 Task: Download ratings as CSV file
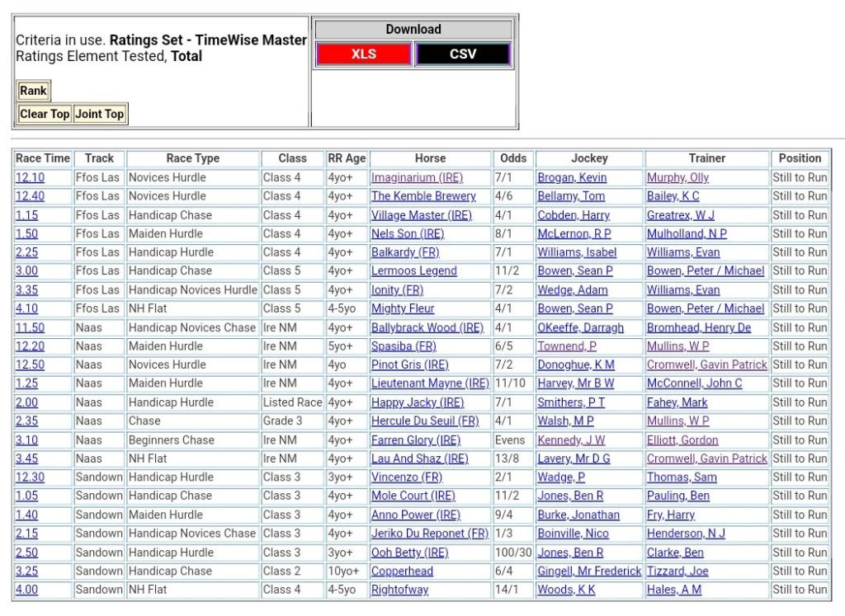[462, 54]
